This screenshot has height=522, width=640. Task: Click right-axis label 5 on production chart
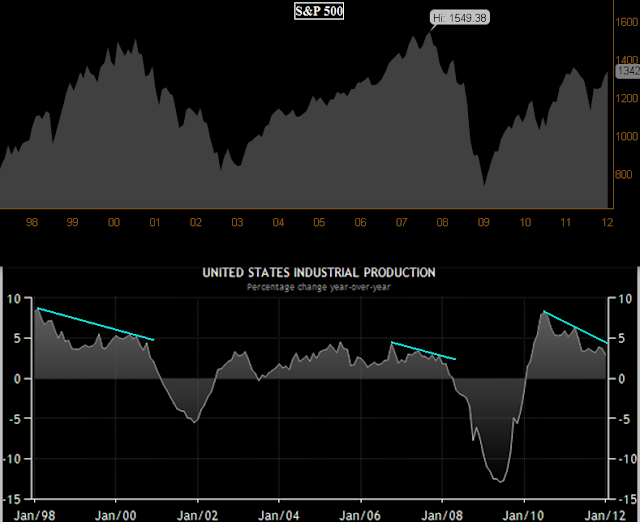click(622, 339)
